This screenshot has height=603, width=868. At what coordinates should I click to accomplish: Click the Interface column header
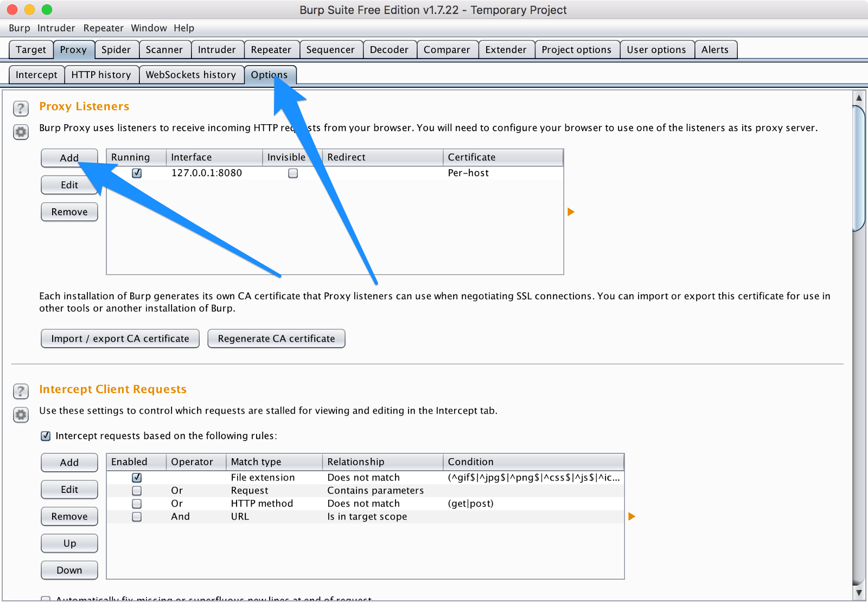[214, 157]
